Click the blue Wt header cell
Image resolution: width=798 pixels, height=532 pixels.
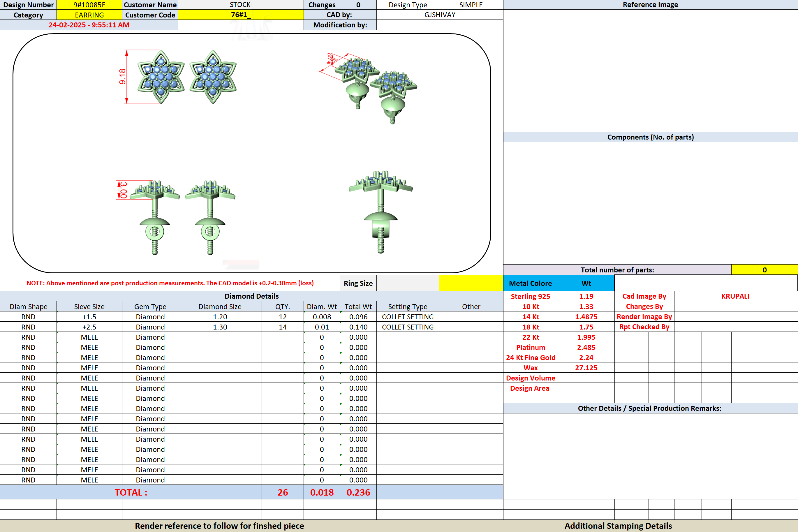pos(586,283)
